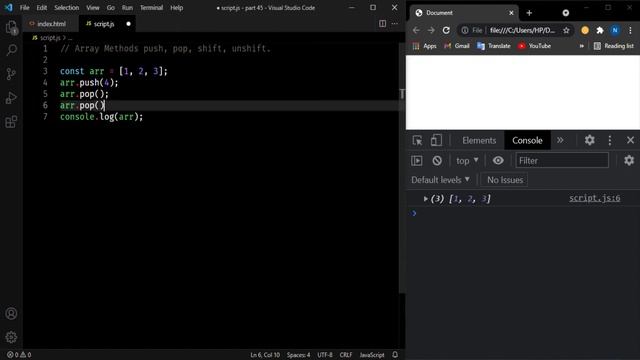
Task: Select the DevTools element inspector tool
Action: pyautogui.click(x=417, y=140)
